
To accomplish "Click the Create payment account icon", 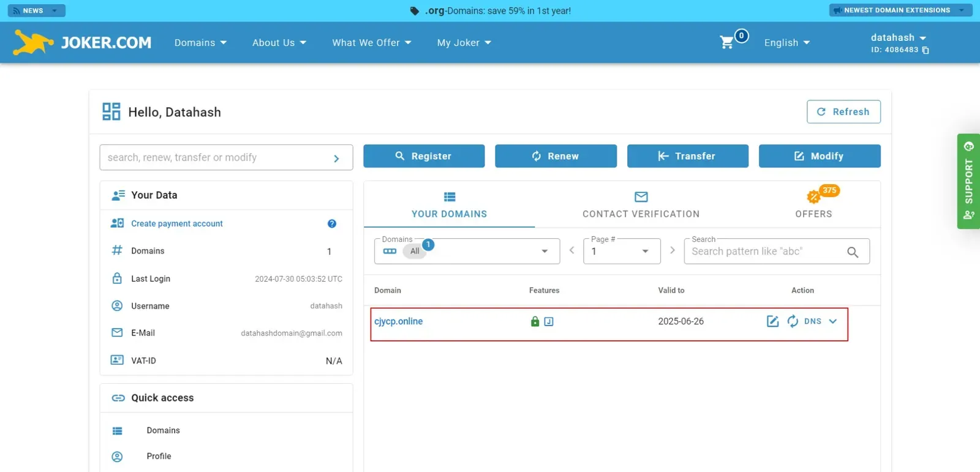I will coord(117,223).
